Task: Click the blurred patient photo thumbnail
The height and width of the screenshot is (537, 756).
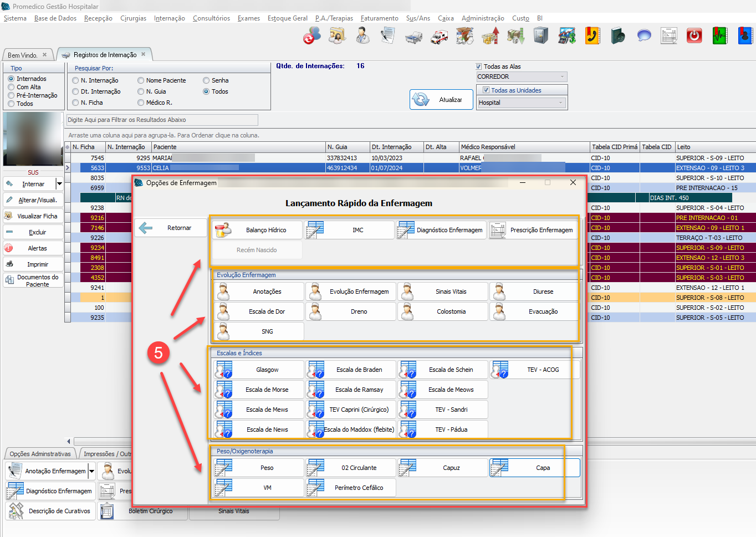Action: coord(33,139)
